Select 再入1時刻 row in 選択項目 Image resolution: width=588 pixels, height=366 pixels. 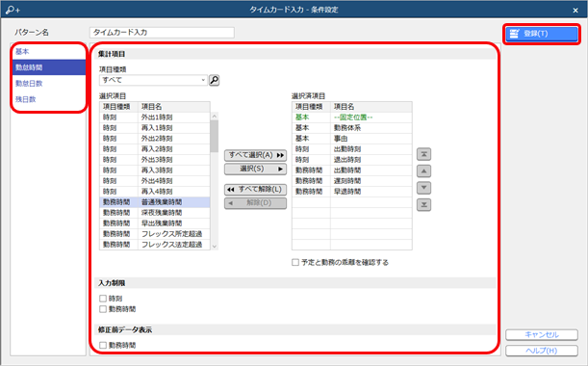click(x=155, y=128)
